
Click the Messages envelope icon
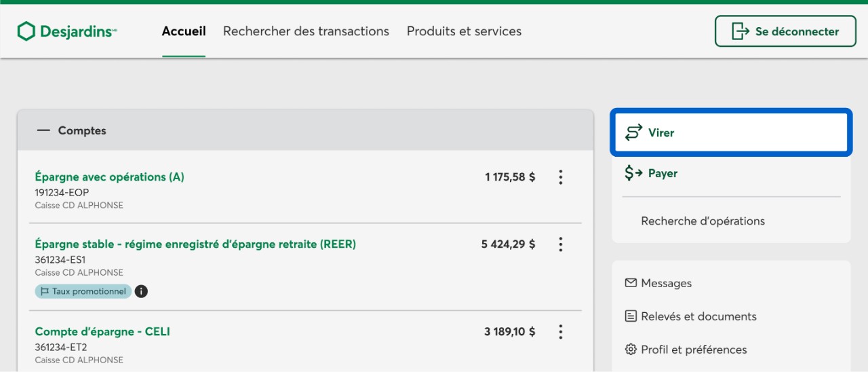631,283
